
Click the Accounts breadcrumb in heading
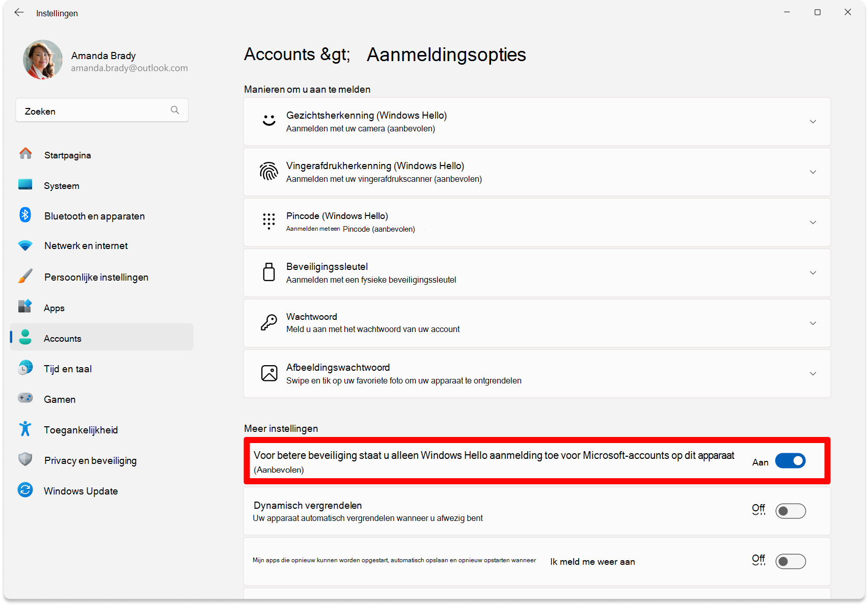click(x=280, y=54)
